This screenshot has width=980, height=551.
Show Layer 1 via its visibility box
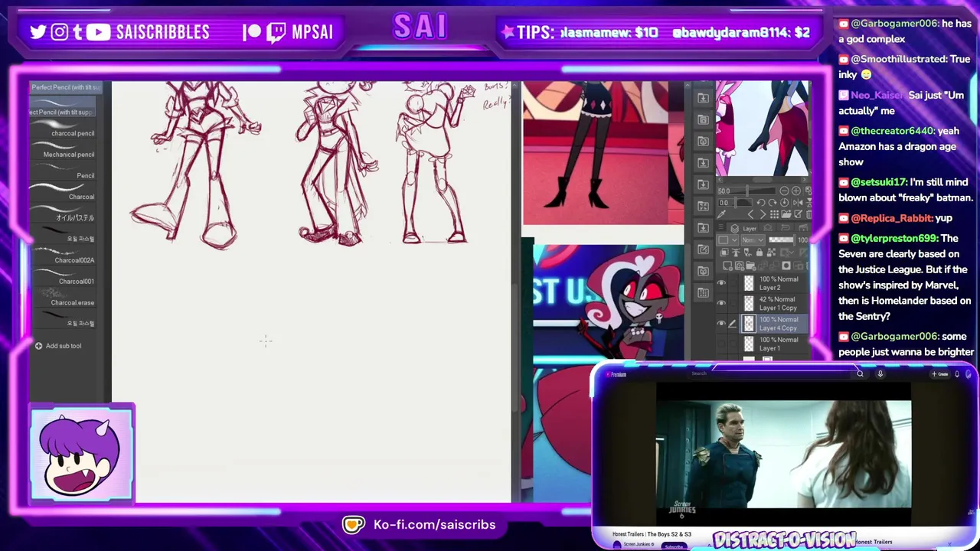tap(721, 344)
